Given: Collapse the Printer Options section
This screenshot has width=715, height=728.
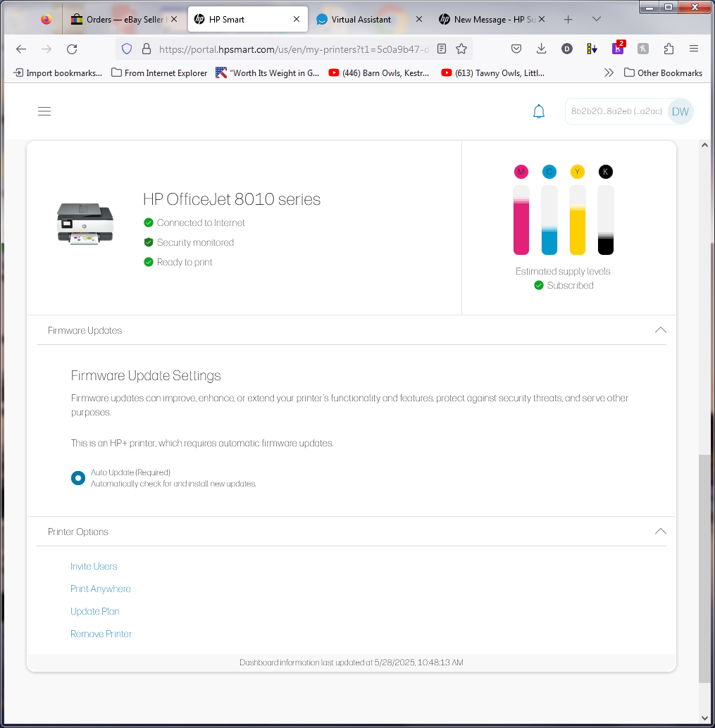Looking at the screenshot, I should [x=660, y=531].
